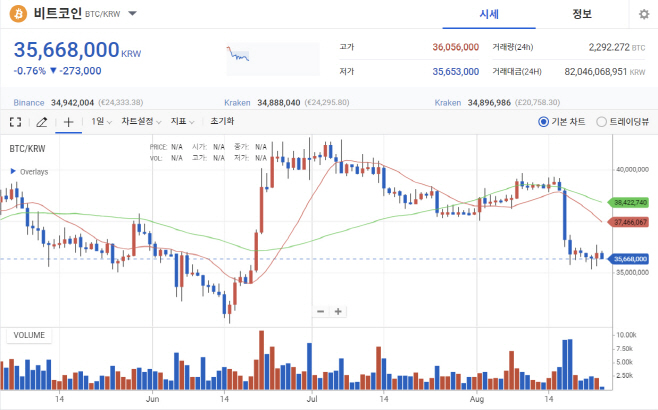Activate the crosshair plus tool
This screenshot has height=410, width=658.
(68, 122)
